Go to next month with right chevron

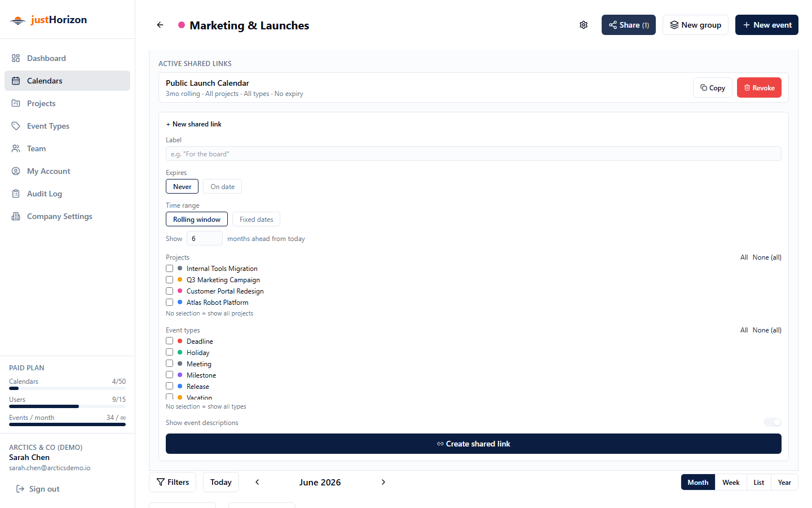coord(383,482)
